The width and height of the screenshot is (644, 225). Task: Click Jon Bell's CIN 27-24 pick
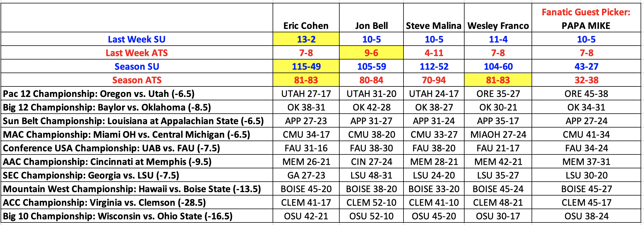[x=371, y=162]
